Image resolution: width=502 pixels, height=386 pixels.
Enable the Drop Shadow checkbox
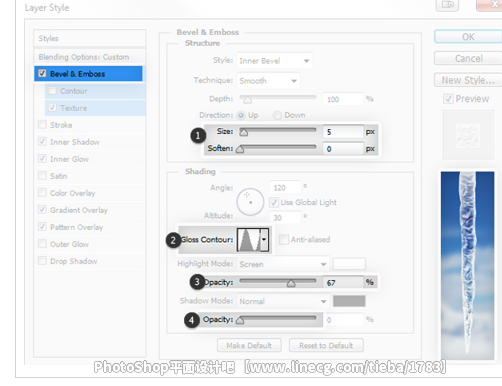[42, 261]
